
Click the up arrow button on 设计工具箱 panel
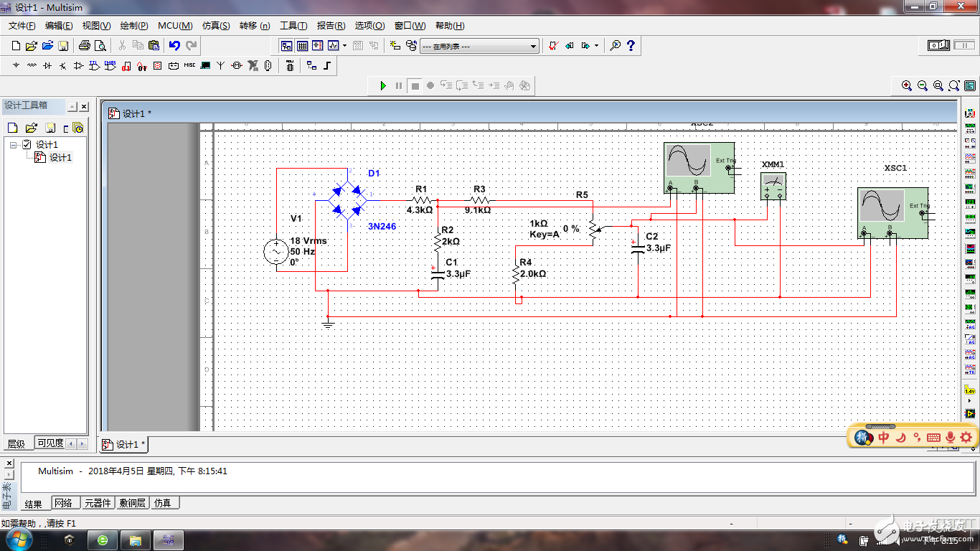pos(72,106)
